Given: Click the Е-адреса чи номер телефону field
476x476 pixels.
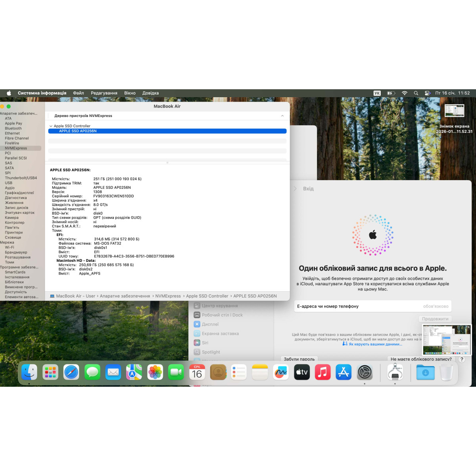Looking at the screenshot, I should 372,306.
